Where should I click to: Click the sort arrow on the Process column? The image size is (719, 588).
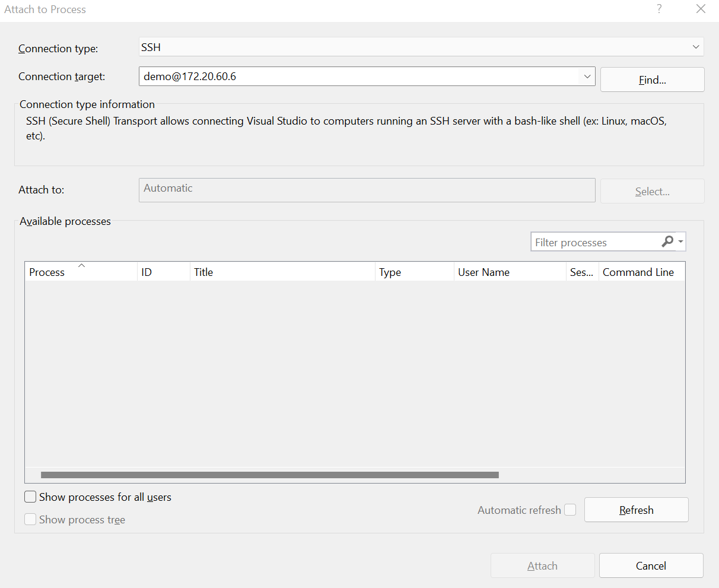pos(81,265)
